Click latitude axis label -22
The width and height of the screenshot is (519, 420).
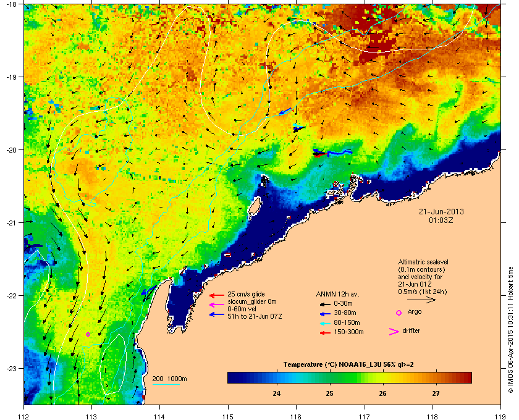point(11,296)
